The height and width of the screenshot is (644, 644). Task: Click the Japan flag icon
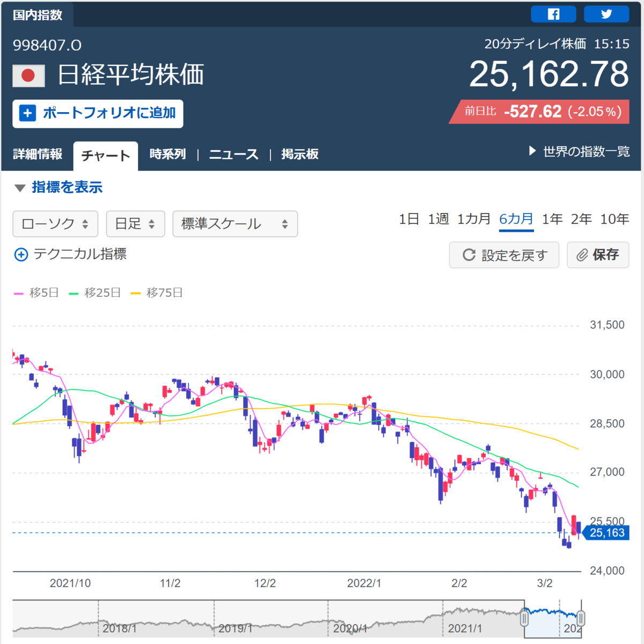click(x=28, y=75)
